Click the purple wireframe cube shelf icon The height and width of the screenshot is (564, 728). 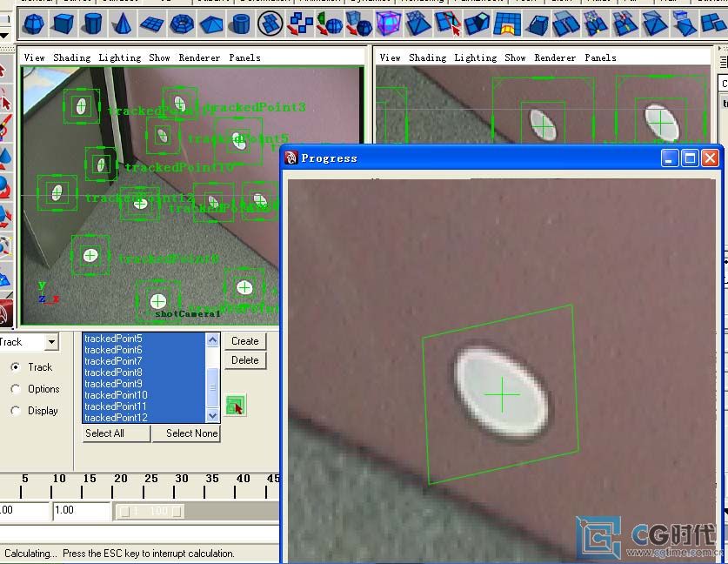click(x=388, y=23)
